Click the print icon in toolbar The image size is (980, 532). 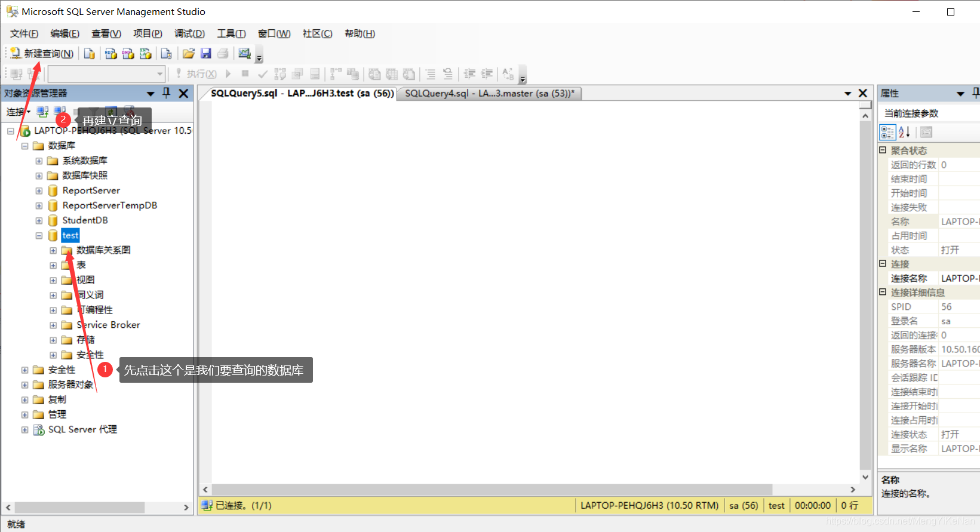pyautogui.click(x=223, y=54)
